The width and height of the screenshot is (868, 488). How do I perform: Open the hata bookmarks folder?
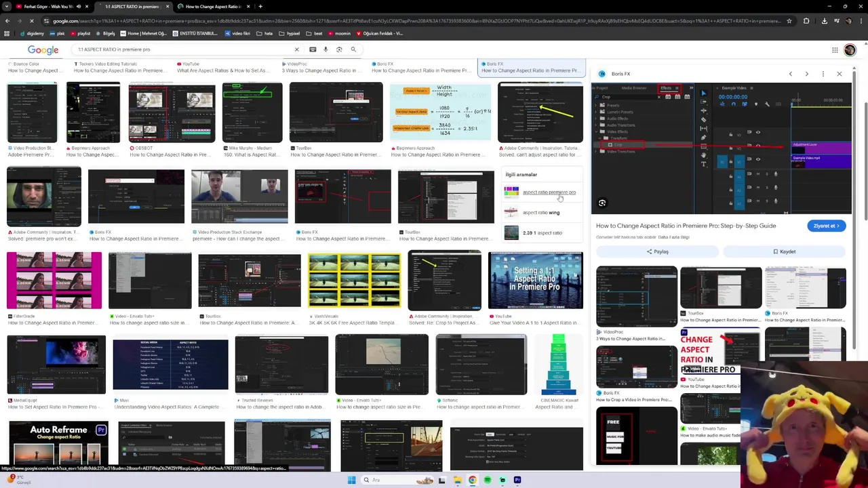pyautogui.click(x=264, y=33)
